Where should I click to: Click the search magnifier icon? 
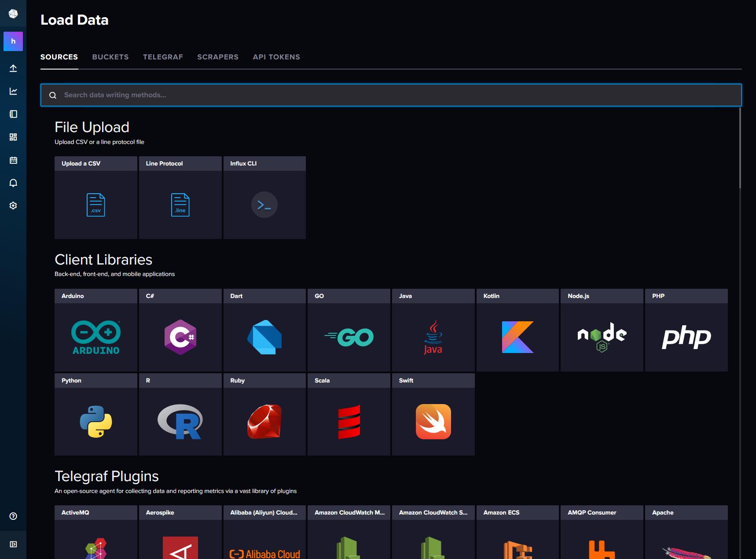[x=53, y=95]
